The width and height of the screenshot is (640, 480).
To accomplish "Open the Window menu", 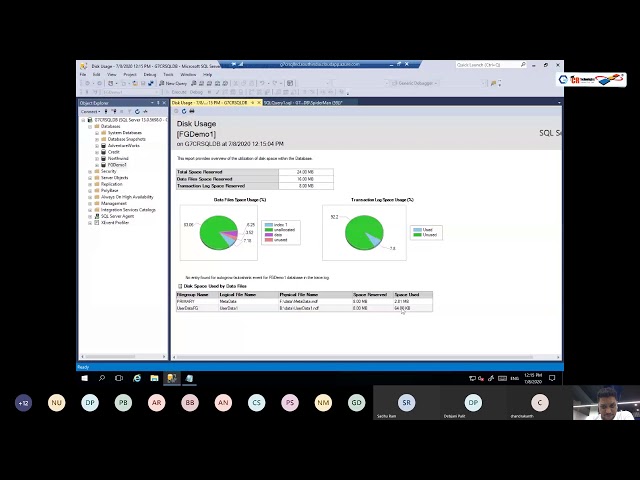I will (x=188, y=75).
